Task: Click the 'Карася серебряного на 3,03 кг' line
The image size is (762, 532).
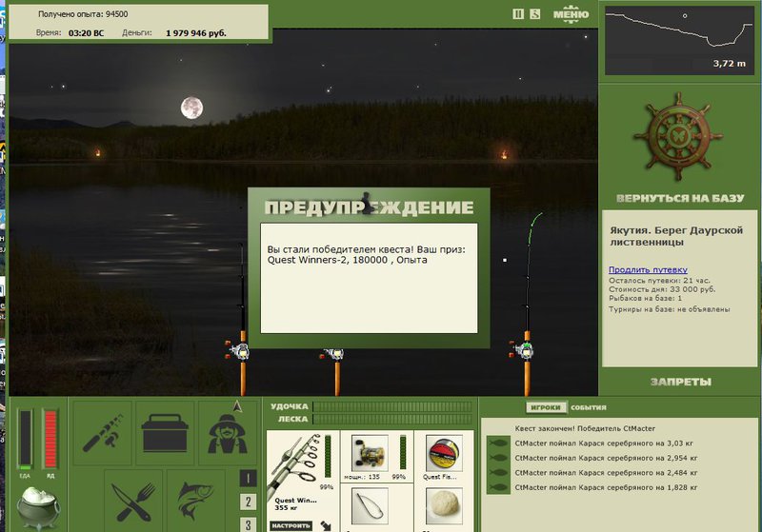Action: [x=604, y=443]
